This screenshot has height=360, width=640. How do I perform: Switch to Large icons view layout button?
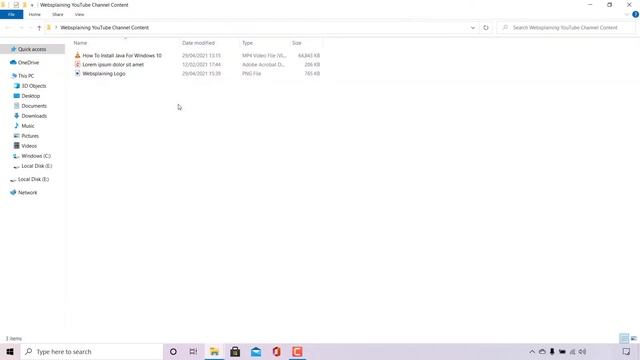pos(634,338)
